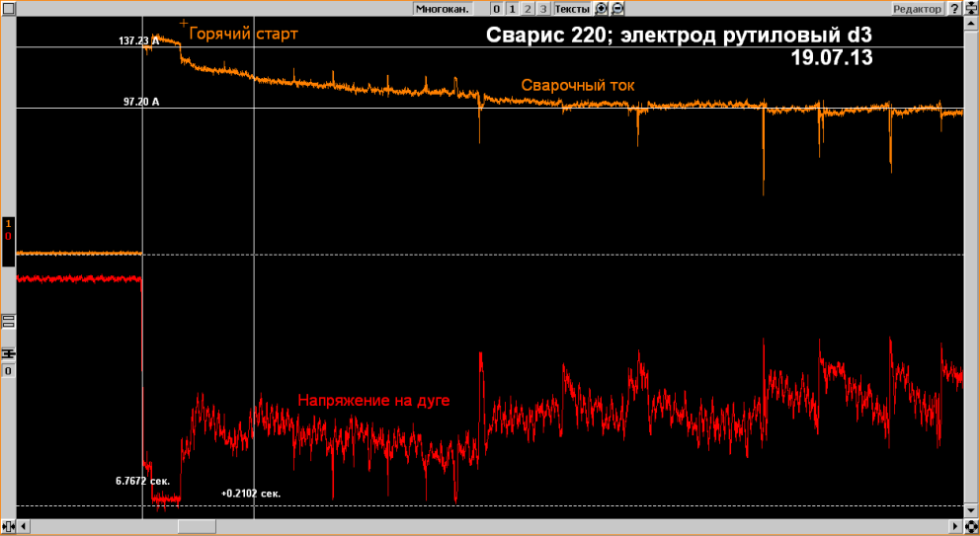Click the down arrow at right edge bottom
This screenshot has height=536, width=980.
pos(971,510)
